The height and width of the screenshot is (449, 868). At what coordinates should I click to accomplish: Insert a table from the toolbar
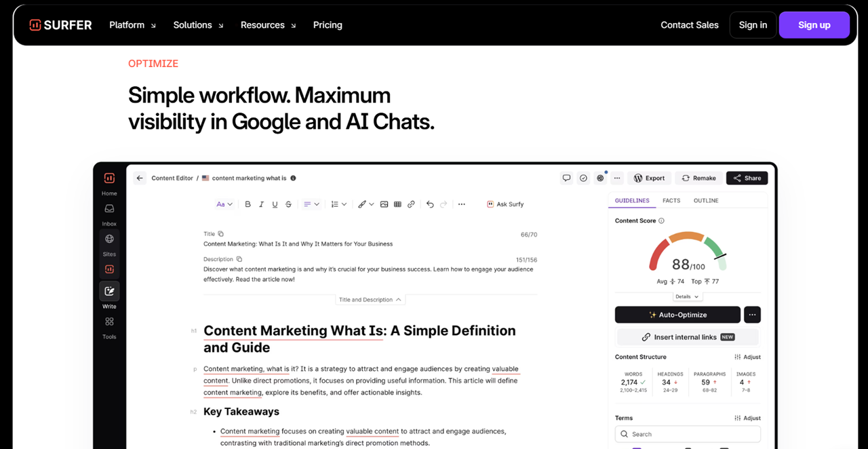[x=397, y=204]
